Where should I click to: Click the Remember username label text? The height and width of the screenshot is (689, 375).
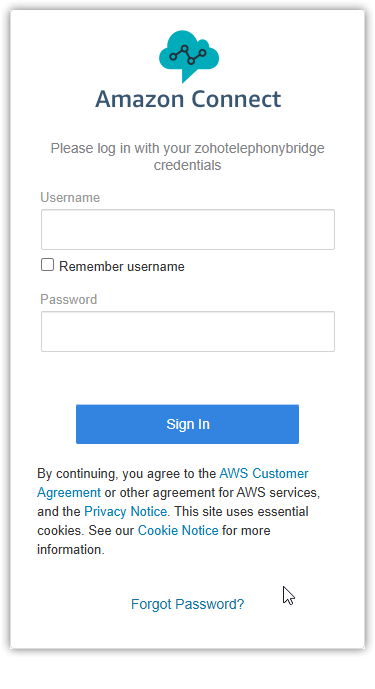(x=122, y=266)
